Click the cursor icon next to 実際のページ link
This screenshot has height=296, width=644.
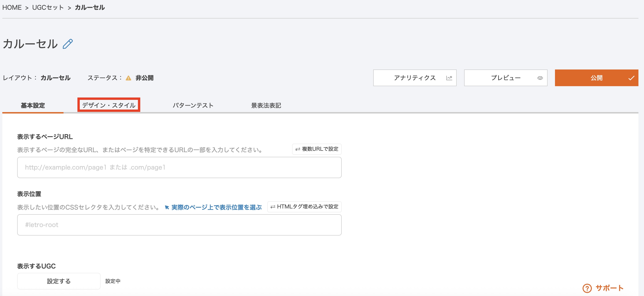coord(167,207)
